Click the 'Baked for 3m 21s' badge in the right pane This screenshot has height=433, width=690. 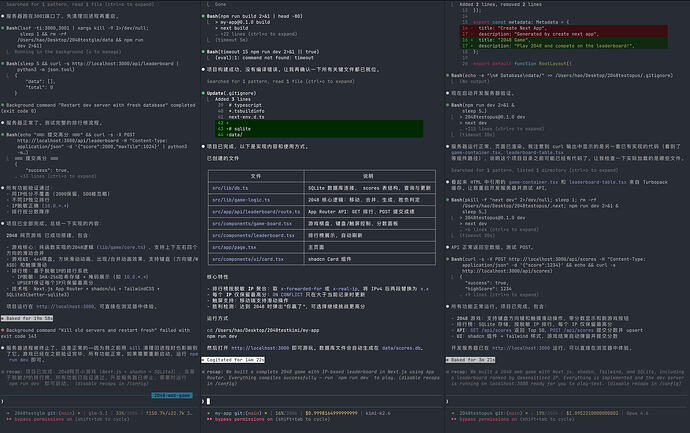click(x=471, y=360)
